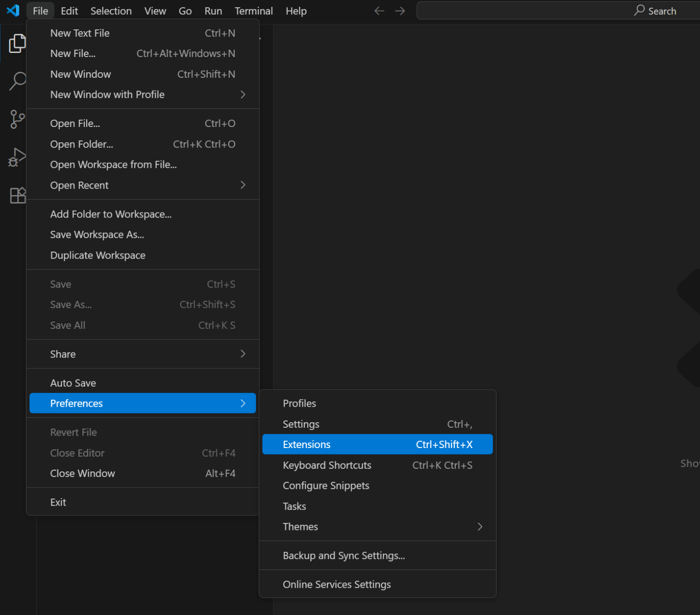Open Keyboard Shortcuts
Image resolution: width=700 pixels, height=615 pixels.
(x=377, y=465)
